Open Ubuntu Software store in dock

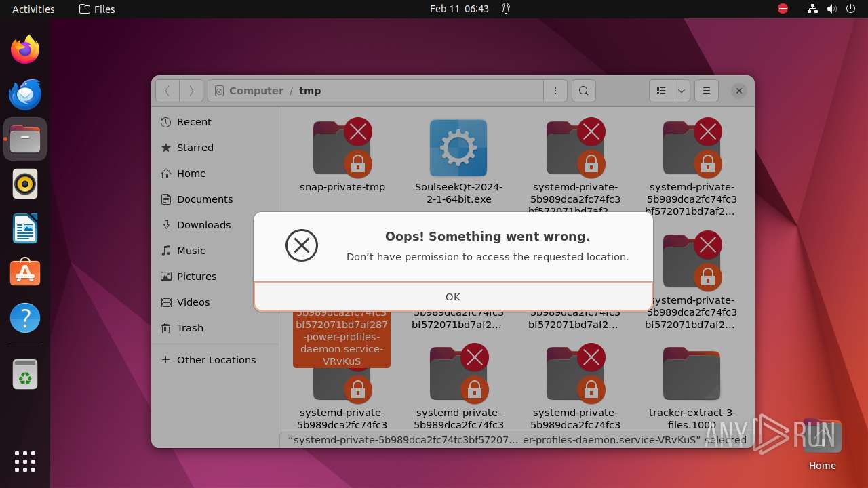pyautogui.click(x=25, y=273)
